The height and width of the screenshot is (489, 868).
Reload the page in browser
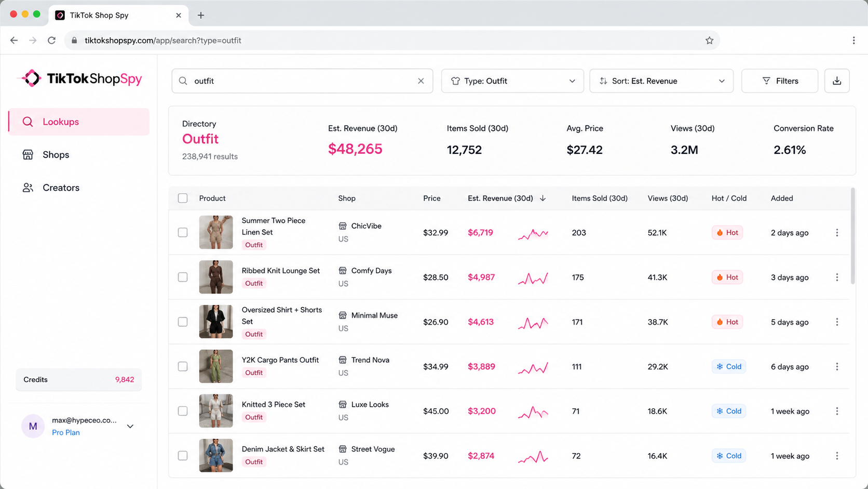(x=51, y=41)
